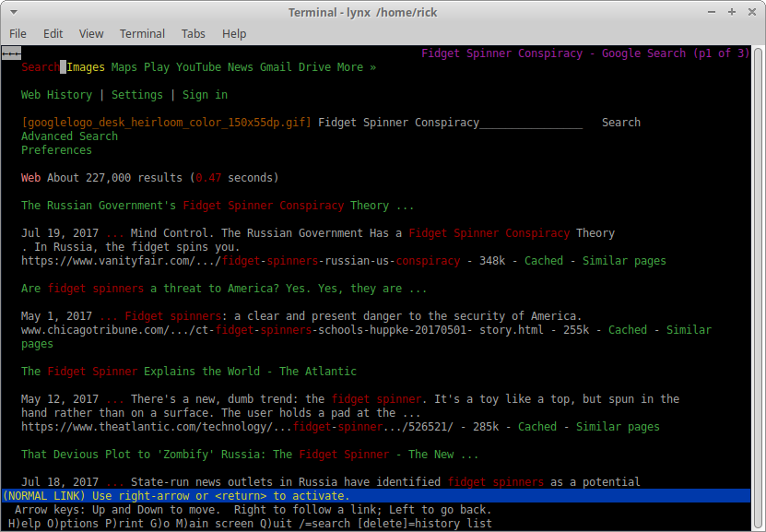
Task: Open the Edit menu
Action: [53, 33]
